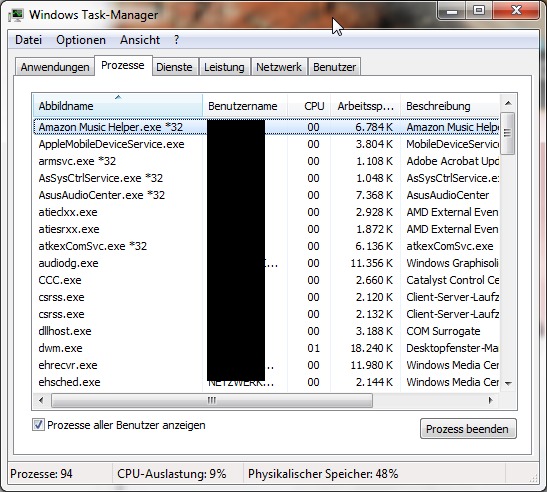Open the Ansicht menu
The width and height of the screenshot is (547, 492).
[140, 40]
